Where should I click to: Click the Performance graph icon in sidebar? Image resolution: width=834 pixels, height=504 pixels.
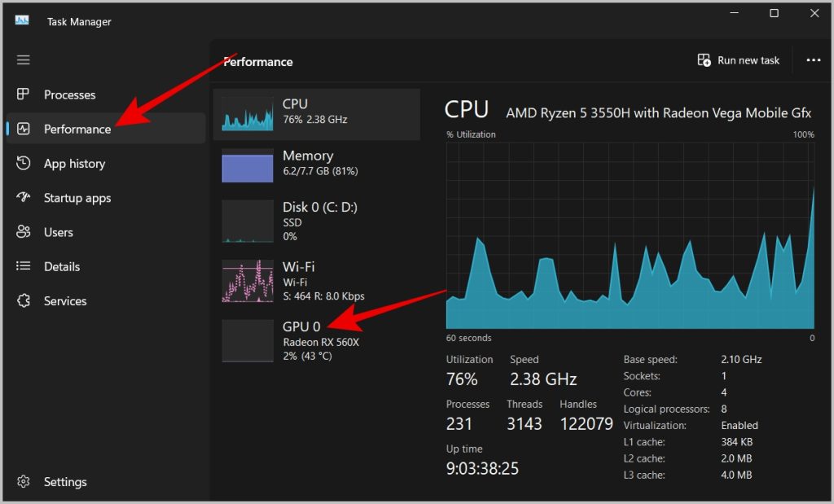click(x=23, y=129)
